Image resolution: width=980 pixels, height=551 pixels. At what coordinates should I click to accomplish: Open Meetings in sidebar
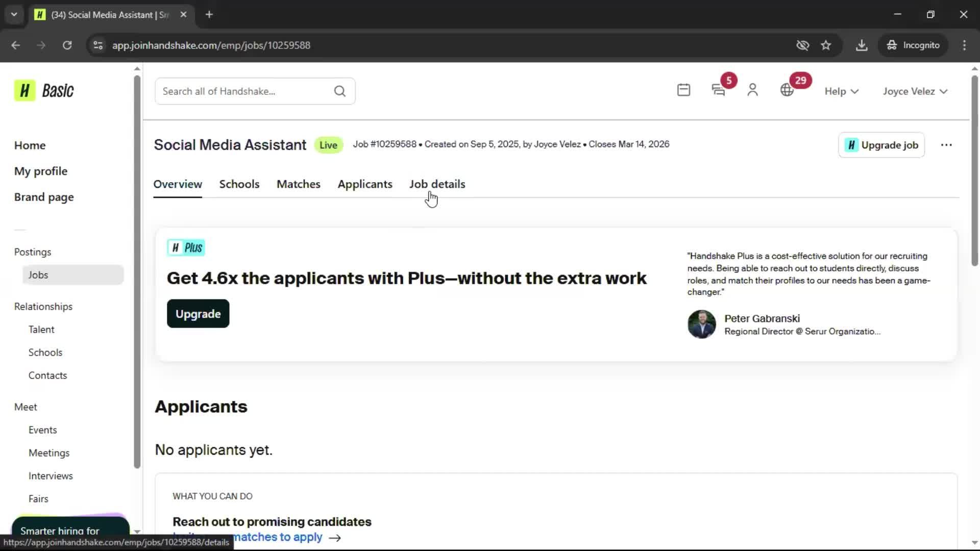(49, 453)
